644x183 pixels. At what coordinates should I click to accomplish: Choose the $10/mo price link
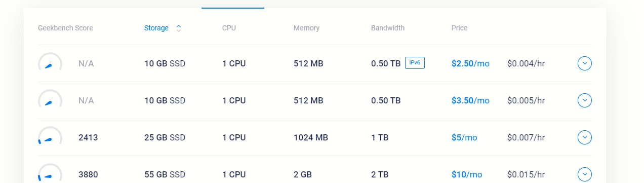click(466, 174)
